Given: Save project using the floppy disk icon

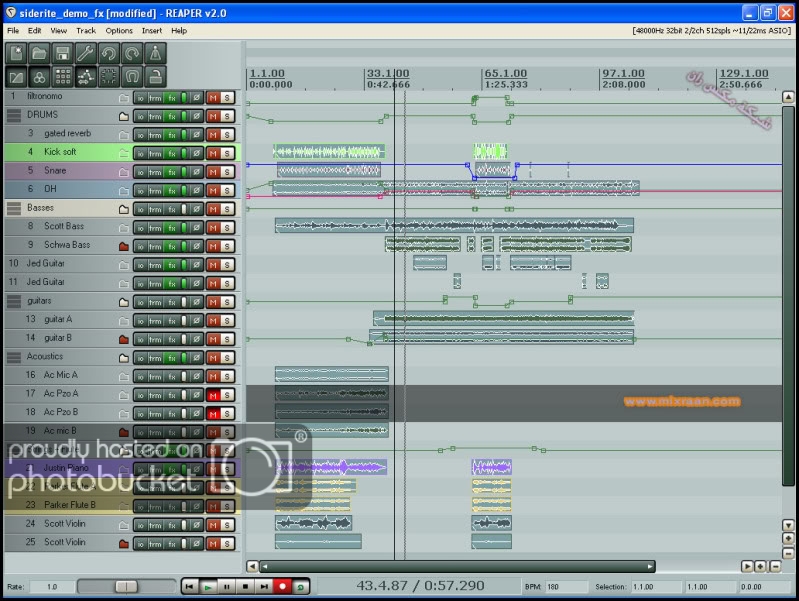Looking at the screenshot, I should [x=63, y=53].
